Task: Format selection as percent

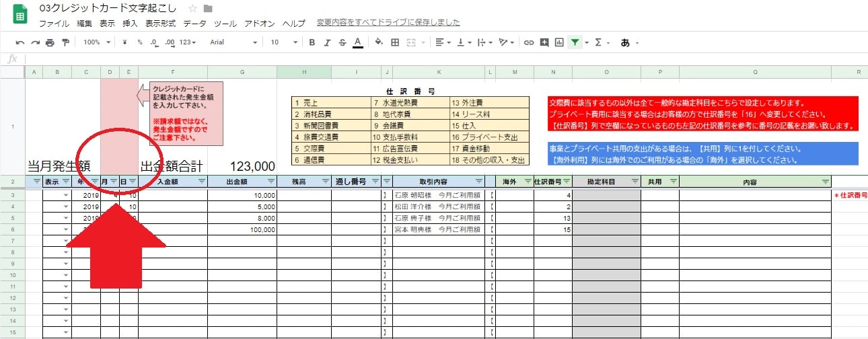Action: [x=140, y=42]
